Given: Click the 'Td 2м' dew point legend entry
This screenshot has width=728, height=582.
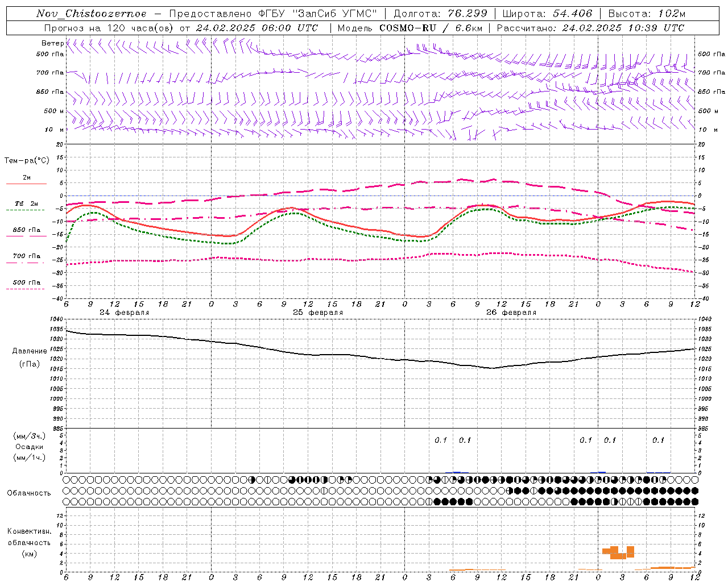Looking at the screenshot, I should [27, 203].
